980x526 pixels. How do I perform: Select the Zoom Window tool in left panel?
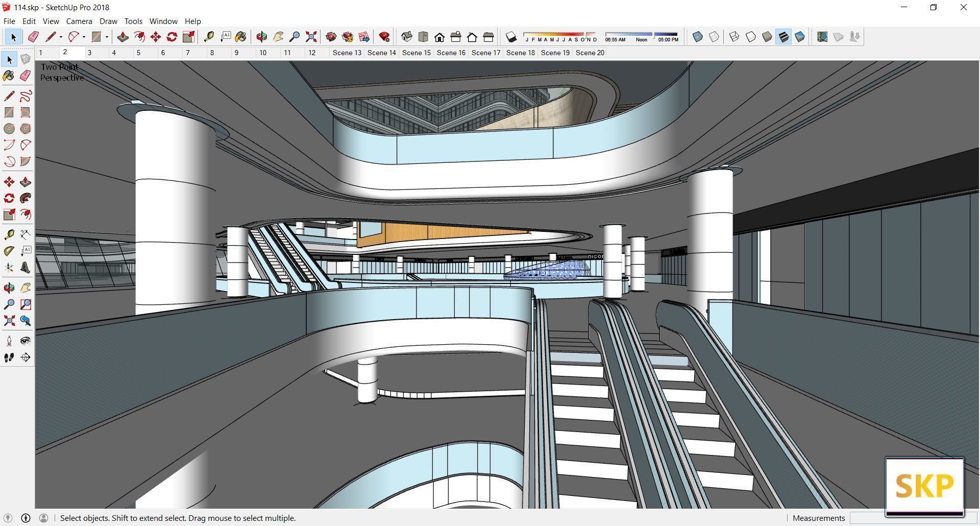(x=26, y=305)
